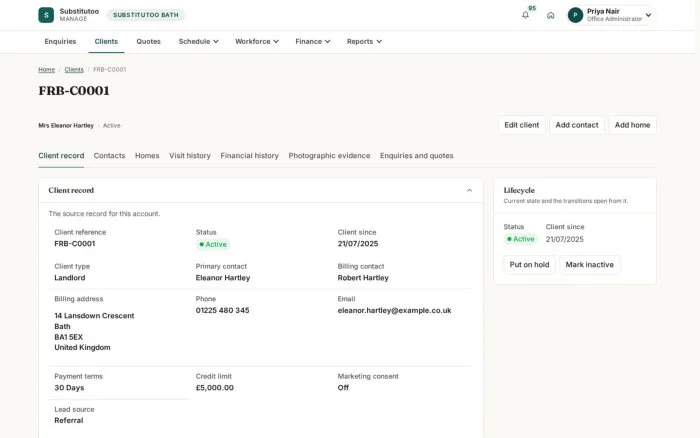The height and width of the screenshot is (438, 700).
Task: Click lead source Referral value
Action: [x=69, y=421]
